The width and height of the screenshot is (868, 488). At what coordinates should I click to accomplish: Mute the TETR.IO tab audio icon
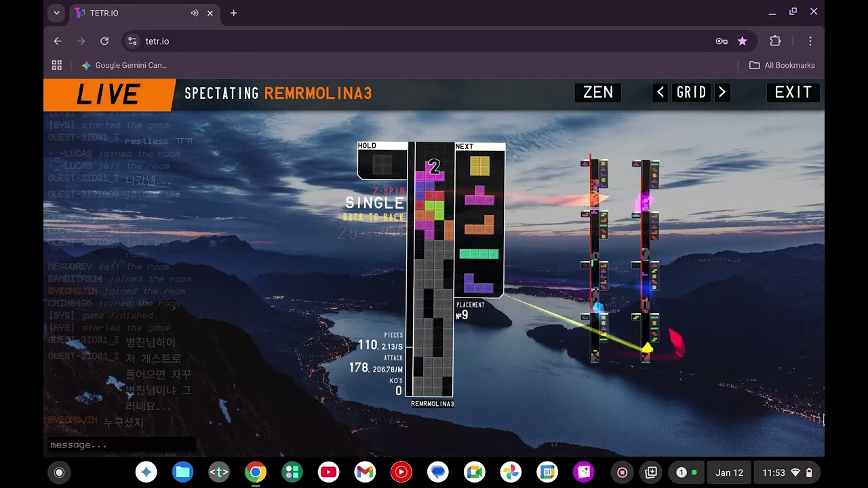tap(195, 13)
